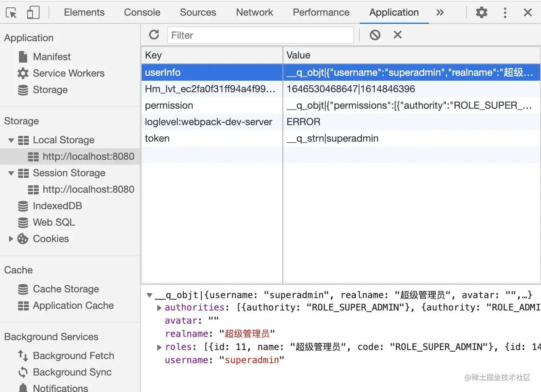Open the Service Workers view
The height and width of the screenshot is (392, 541).
[x=68, y=73]
